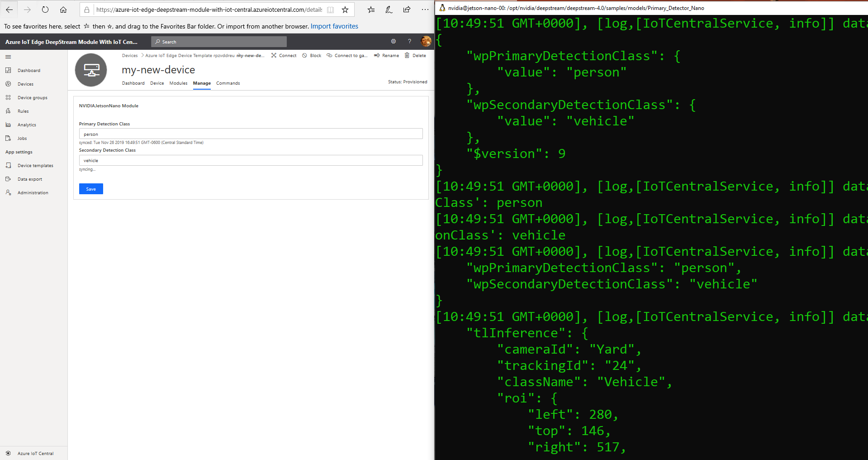Open browser home page icon
This screenshot has width=868, height=460.
click(63, 10)
